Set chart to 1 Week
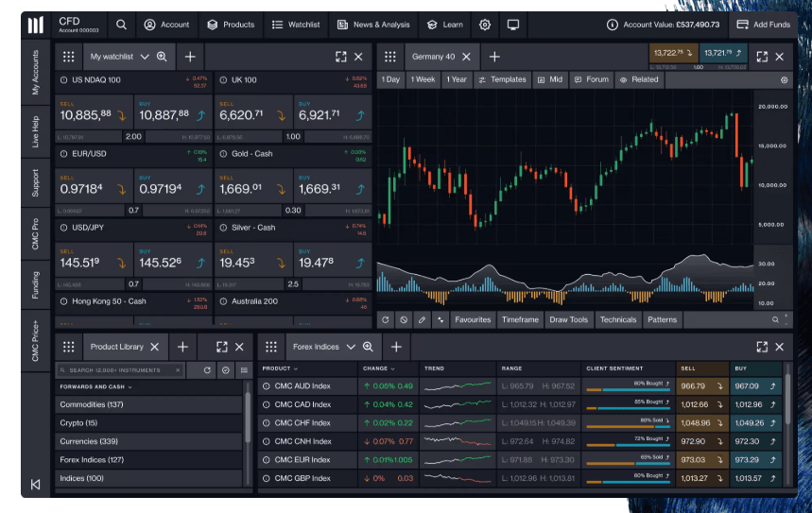Viewport: 812px width, 513px height. 423,79
